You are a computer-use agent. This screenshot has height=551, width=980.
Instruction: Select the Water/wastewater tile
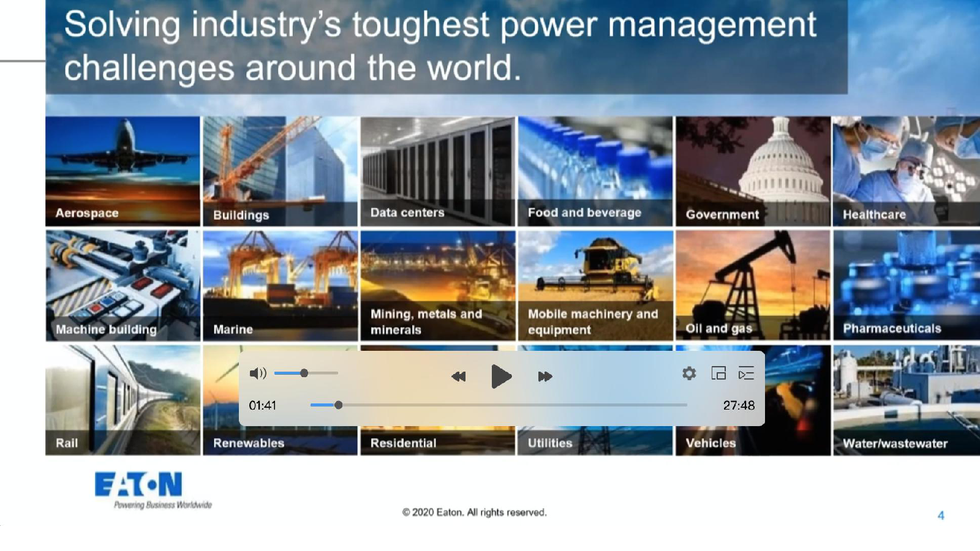907,400
